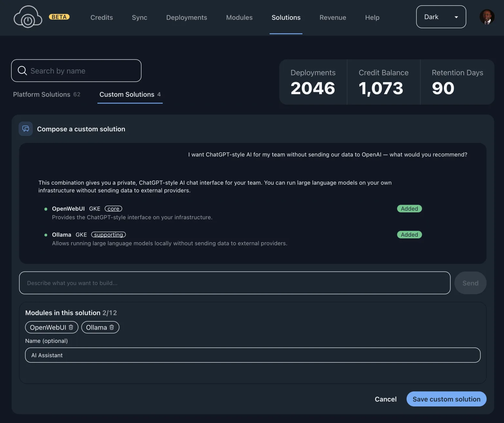Click the chat bubbles compose icon
This screenshot has height=423, width=504.
tap(26, 129)
